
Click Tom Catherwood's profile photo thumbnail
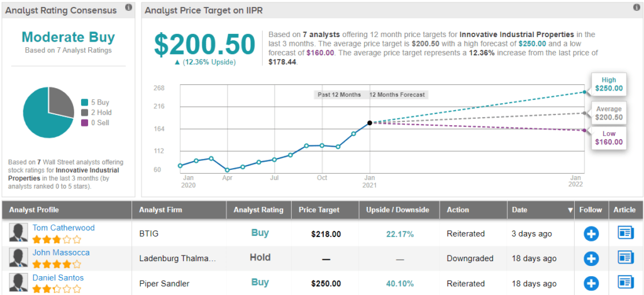[18, 233]
